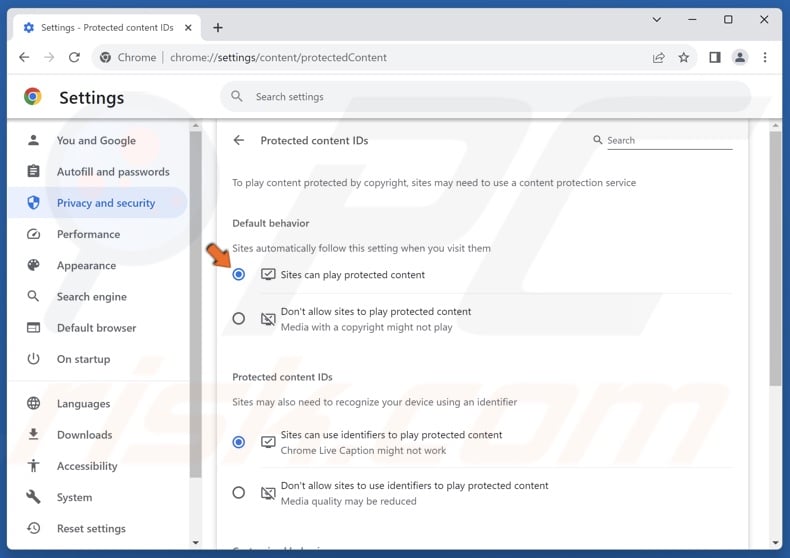Click 'Media with a copyright might not play'
The height and width of the screenshot is (558, 790).
pos(366,327)
